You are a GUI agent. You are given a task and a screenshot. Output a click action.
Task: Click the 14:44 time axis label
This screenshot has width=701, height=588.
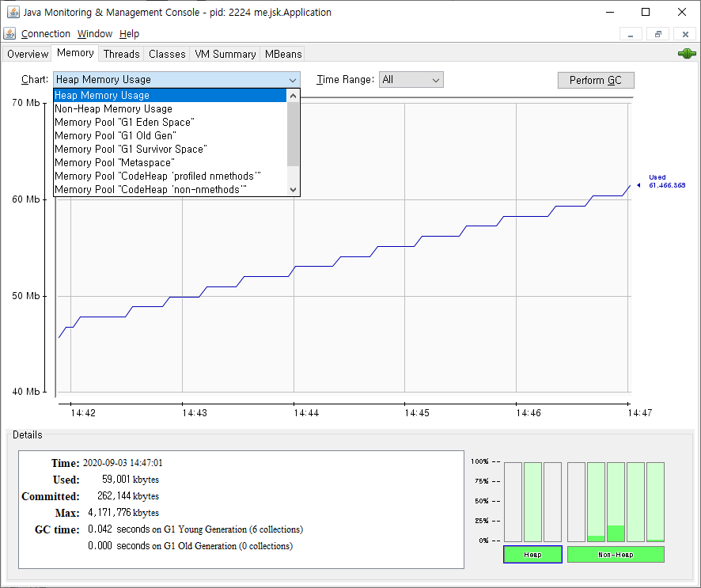coord(306,413)
